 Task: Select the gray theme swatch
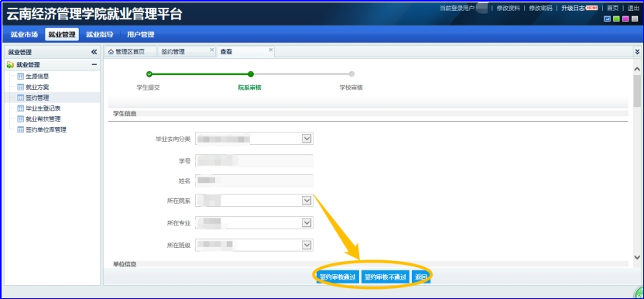coord(635,19)
